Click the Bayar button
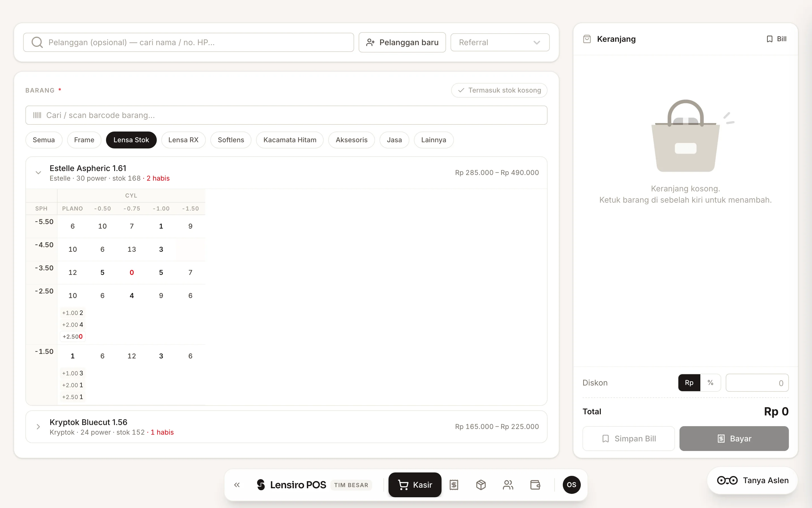Image resolution: width=812 pixels, height=508 pixels. [734, 439]
